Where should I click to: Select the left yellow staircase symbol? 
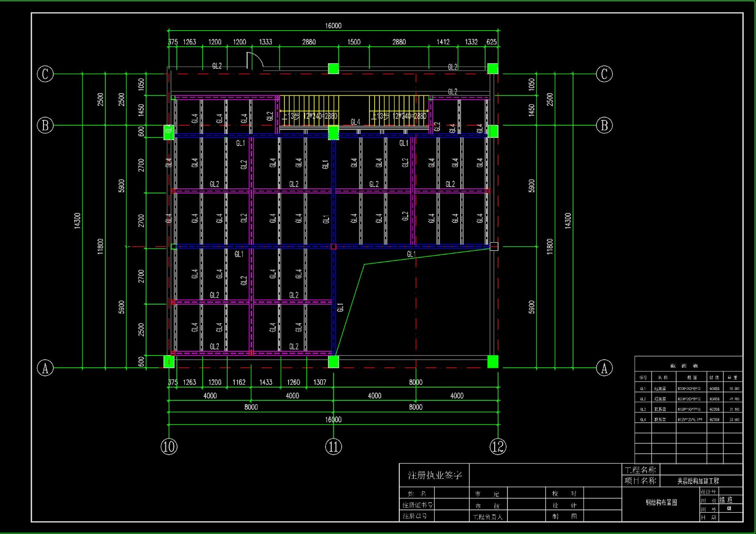(309, 110)
